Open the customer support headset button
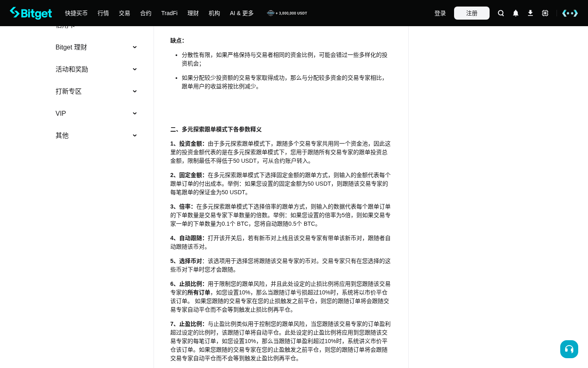588x368 pixels. [569, 349]
